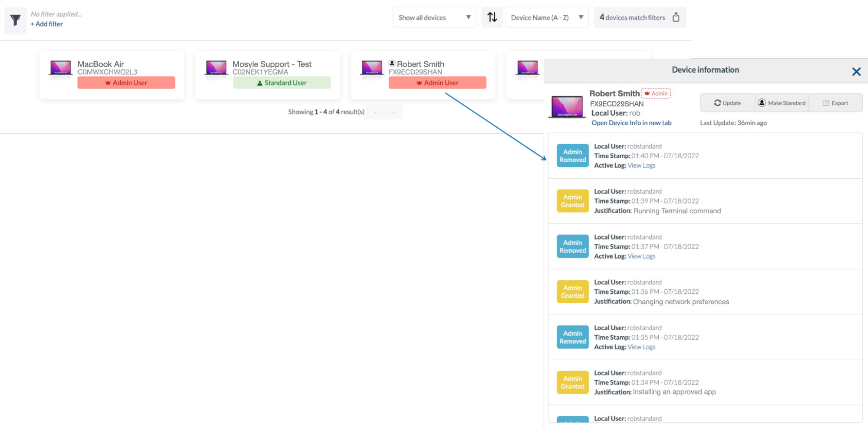Open the Show all devices dropdown
Image resolution: width=868 pixels, height=428 pixels.
coord(434,17)
